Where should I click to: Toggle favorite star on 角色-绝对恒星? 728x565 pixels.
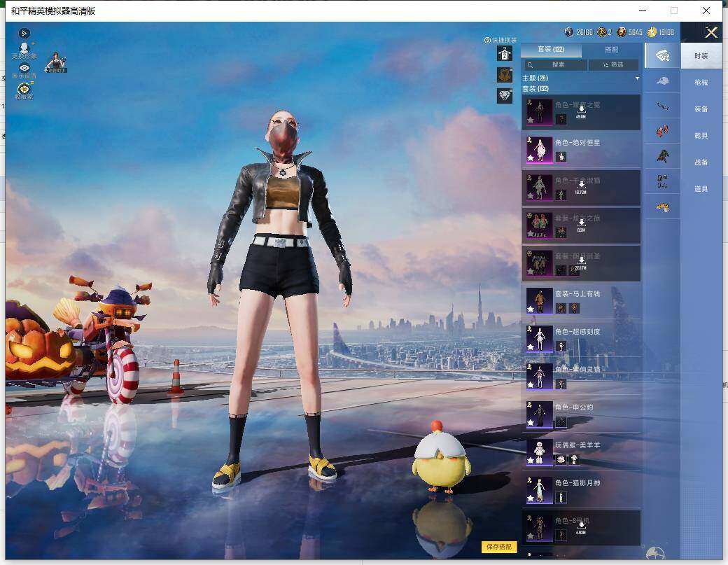pos(530,158)
